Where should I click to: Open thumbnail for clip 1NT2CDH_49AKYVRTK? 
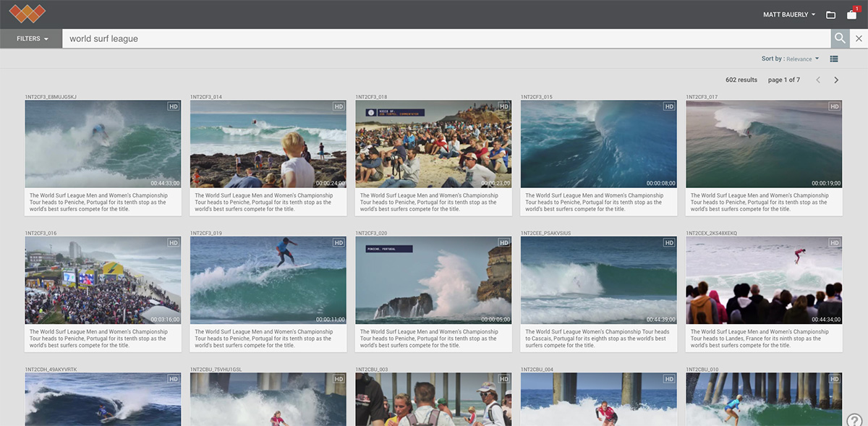click(x=103, y=399)
